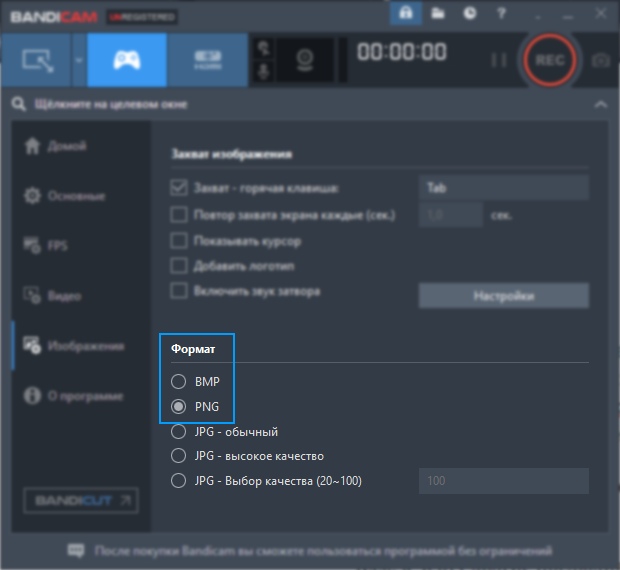Start recording with the REC button
Image resolution: width=620 pixels, height=570 pixels.
tap(550, 60)
